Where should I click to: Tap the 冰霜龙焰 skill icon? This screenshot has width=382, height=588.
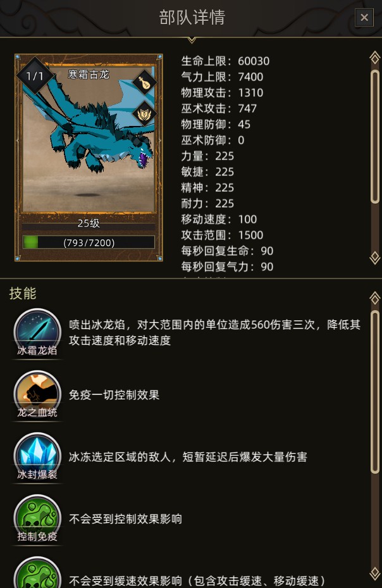(37, 332)
